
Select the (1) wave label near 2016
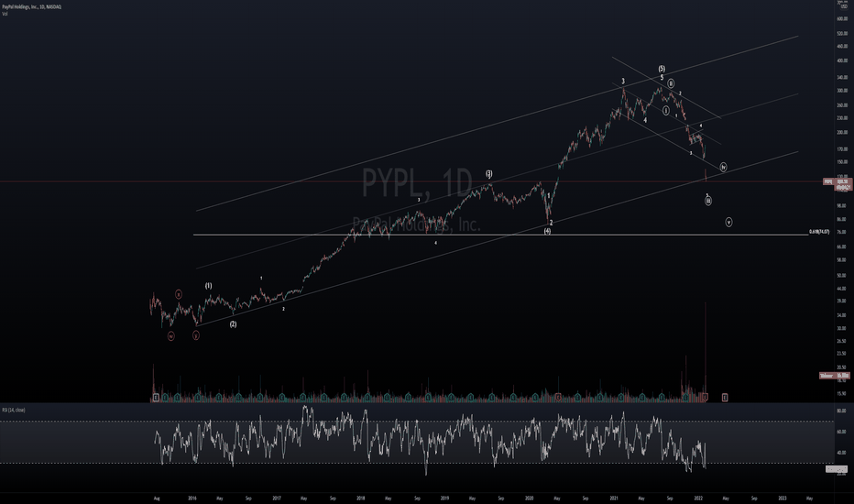pyautogui.click(x=209, y=286)
